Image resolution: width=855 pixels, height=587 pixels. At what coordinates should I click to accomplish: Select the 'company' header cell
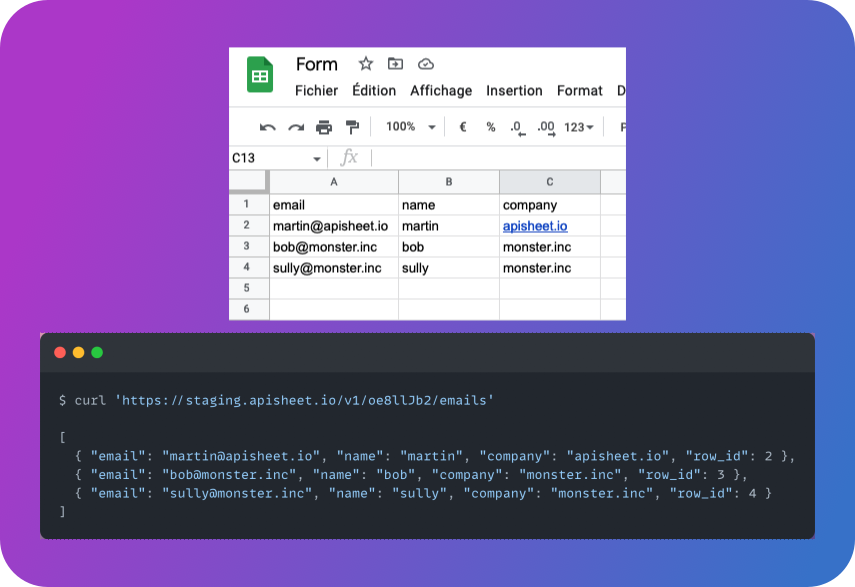550,205
